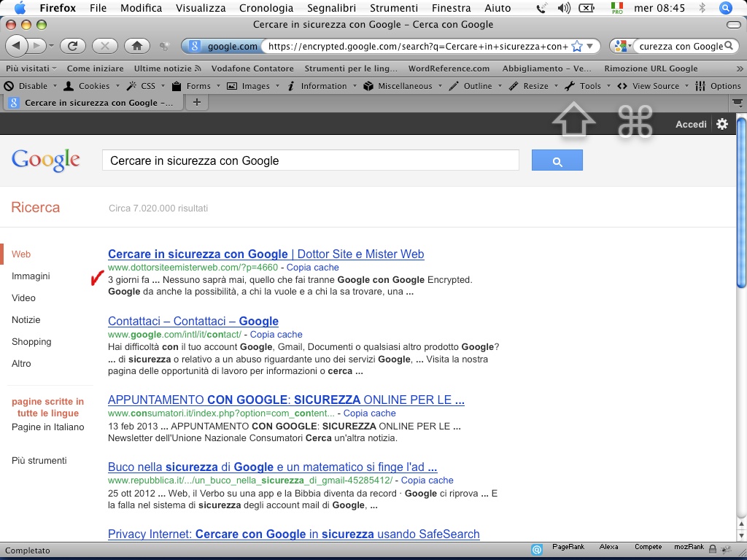Open Copia cache for the dottorsiteemisterweb result
This screenshot has width=747, height=560.
pos(312,267)
